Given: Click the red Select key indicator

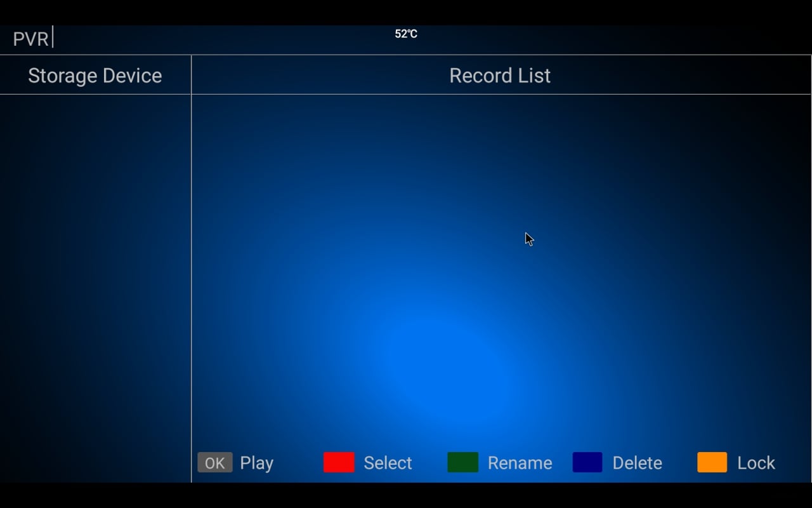Looking at the screenshot, I should (339, 463).
